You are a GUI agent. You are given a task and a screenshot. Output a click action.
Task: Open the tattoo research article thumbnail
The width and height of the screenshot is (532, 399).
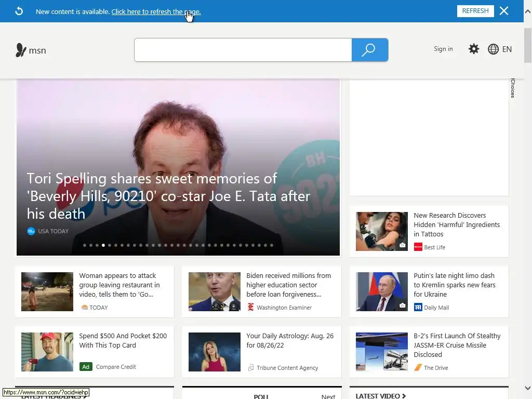(x=382, y=231)
